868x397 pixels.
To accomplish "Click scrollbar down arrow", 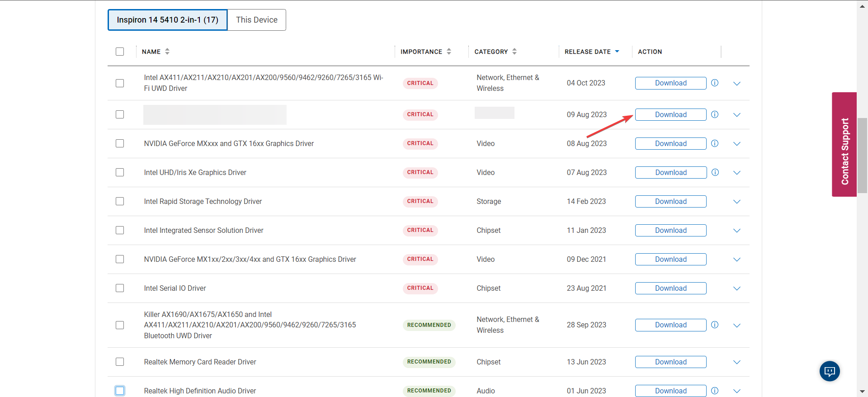I will [x=862, y=392].
